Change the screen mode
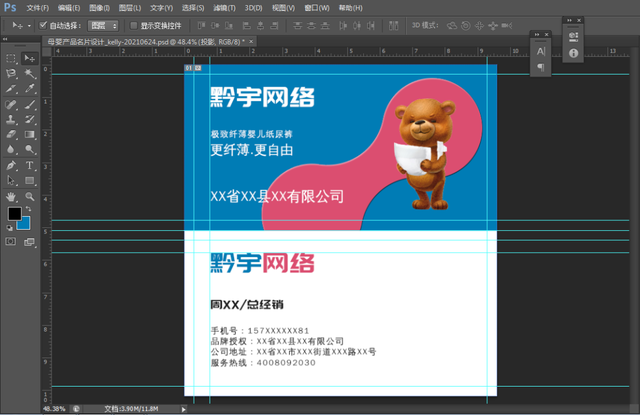The width and height of the screenshot is (640, 415). click(29, 242)
